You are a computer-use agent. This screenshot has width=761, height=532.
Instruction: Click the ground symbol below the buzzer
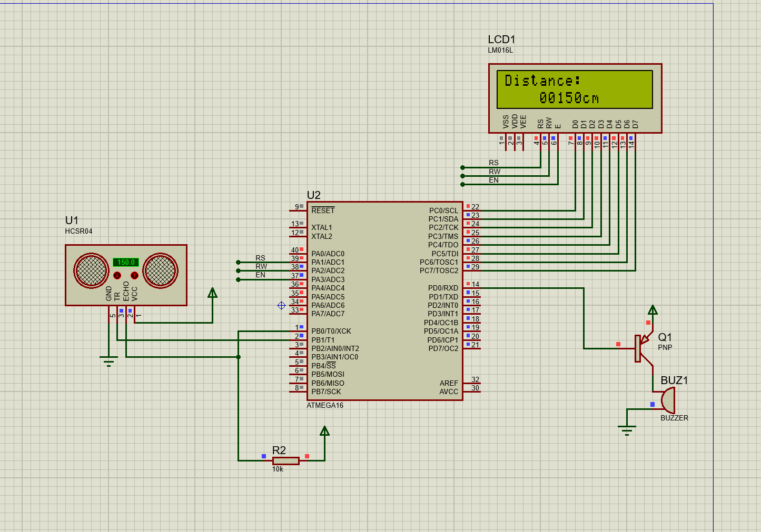[627, 430]
